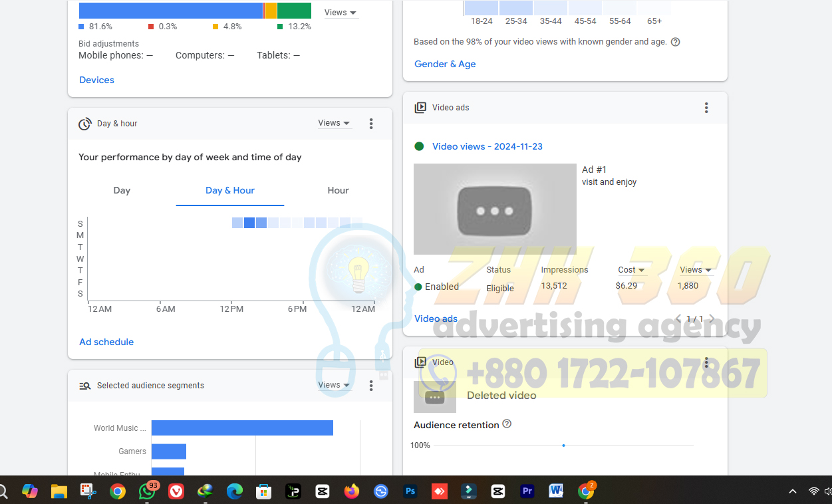Open the Ad schedule link
Viewport: 832px width, 504px height.
[x=106, y=342]
